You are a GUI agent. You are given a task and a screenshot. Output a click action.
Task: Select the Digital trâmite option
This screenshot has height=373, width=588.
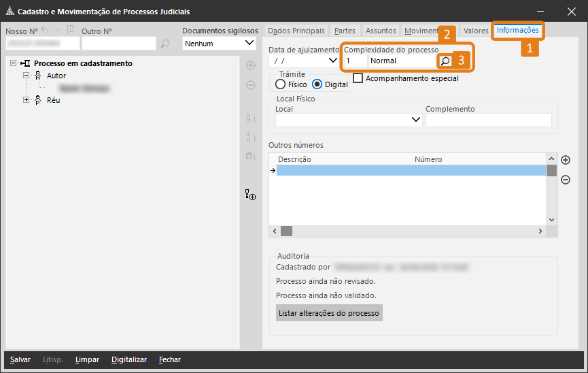[x=317, y=84]
